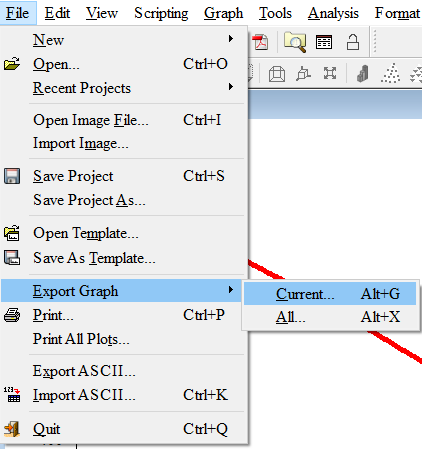
Task: Click the floppy disk Save Project icon
Action: 12,176
